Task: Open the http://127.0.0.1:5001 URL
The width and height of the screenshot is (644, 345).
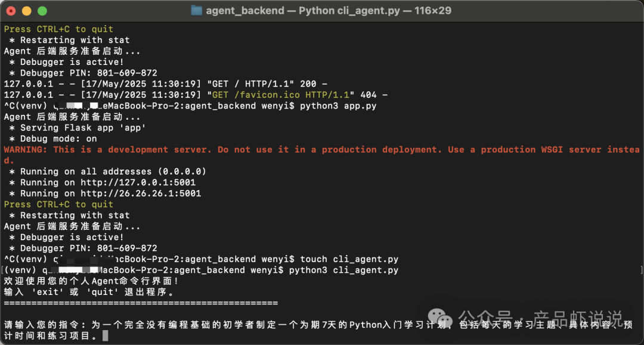Action: coord(138,182)
